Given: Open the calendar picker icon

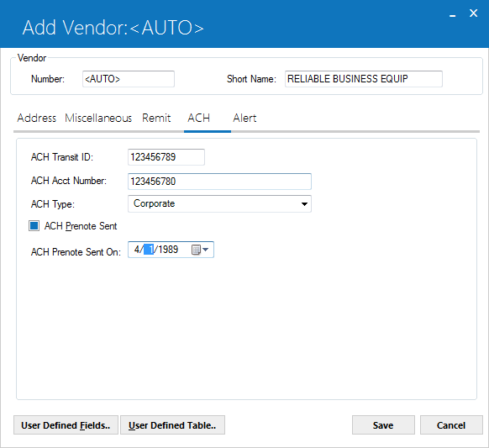Looking at the screenshot, I should point(196,250).
